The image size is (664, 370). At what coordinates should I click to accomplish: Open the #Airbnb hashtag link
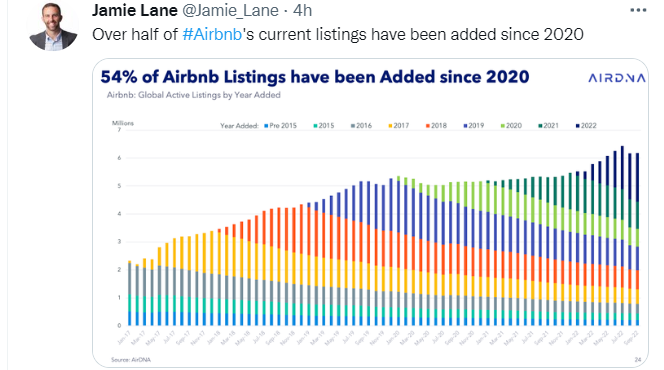click(x=212, y=34)
